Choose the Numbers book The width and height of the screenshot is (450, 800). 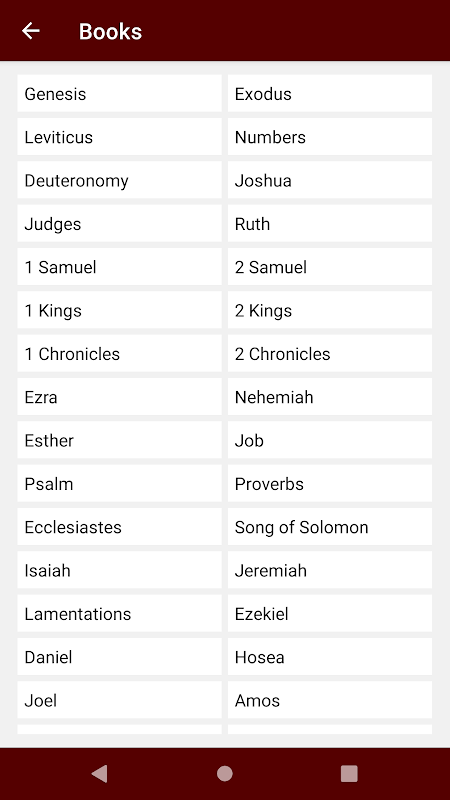330,137
